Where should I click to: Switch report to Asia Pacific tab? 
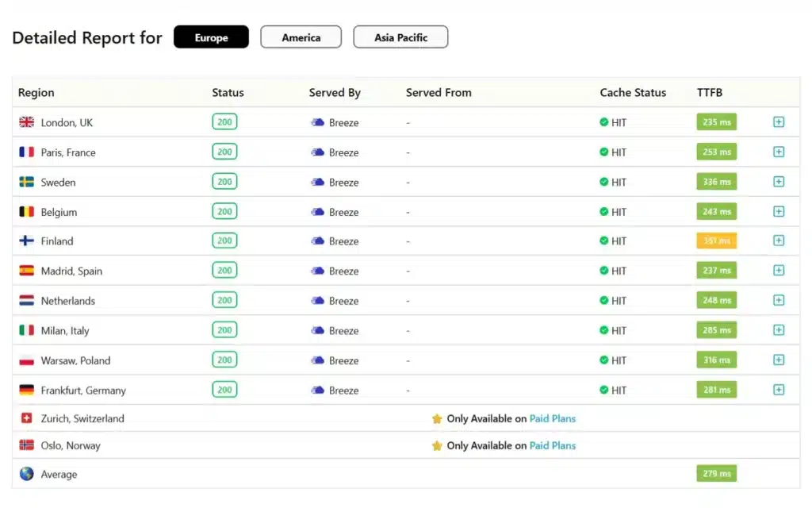(400, 37)
